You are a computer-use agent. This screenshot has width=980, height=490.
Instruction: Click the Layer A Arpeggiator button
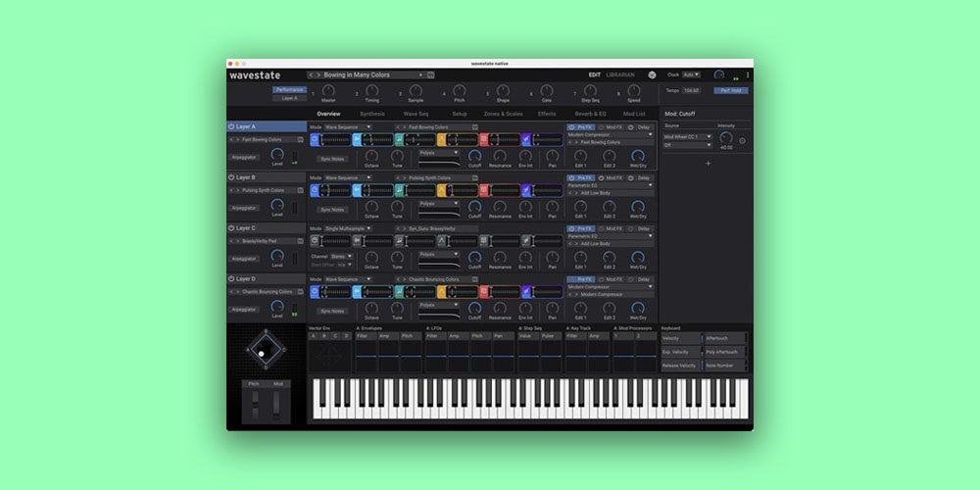(245, 157)
